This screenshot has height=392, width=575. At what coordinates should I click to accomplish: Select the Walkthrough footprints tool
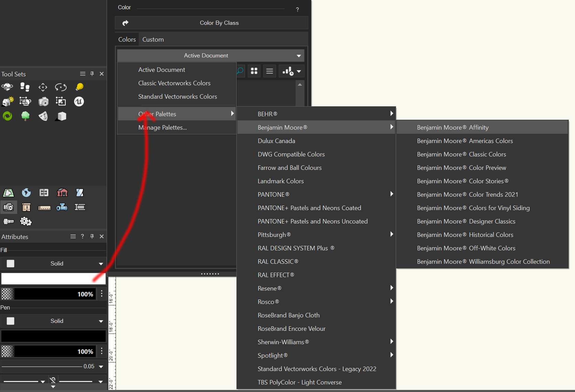point(25,87)
